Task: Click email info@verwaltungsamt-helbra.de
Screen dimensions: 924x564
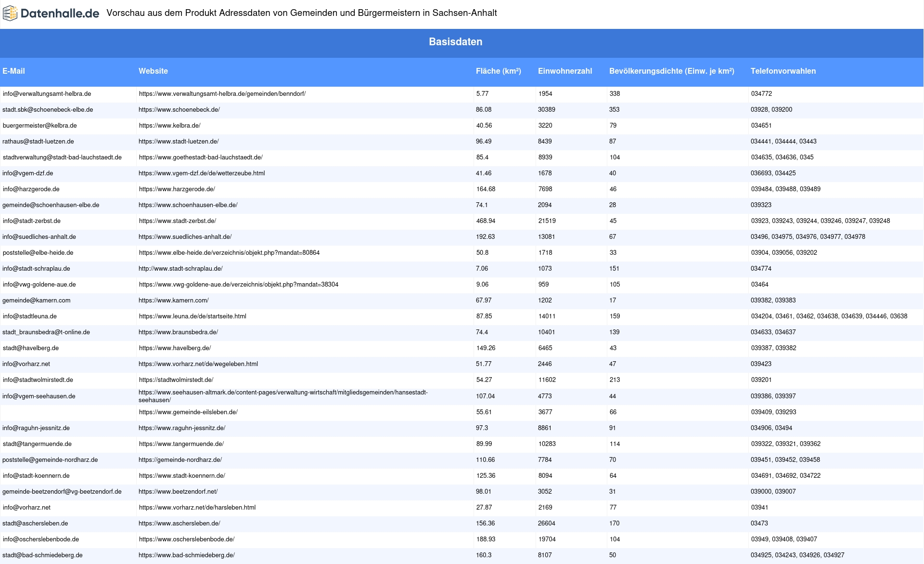Action: pyautogui.click(x=47, y=94)
